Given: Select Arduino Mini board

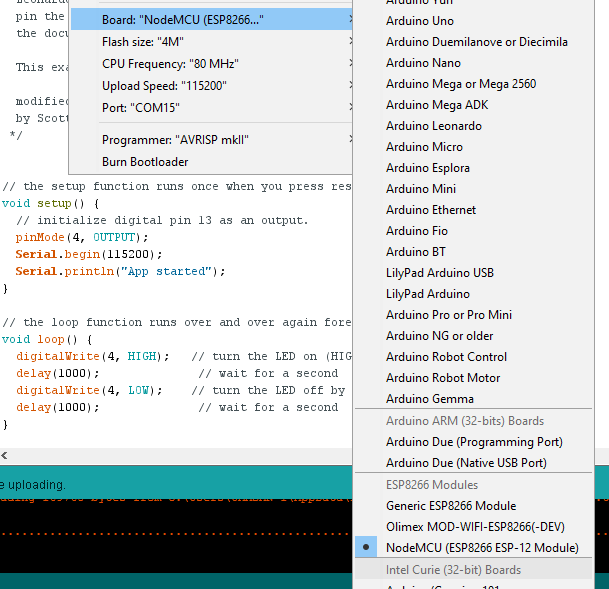Looking at the screenshot, I should click(x=474, y=188).
